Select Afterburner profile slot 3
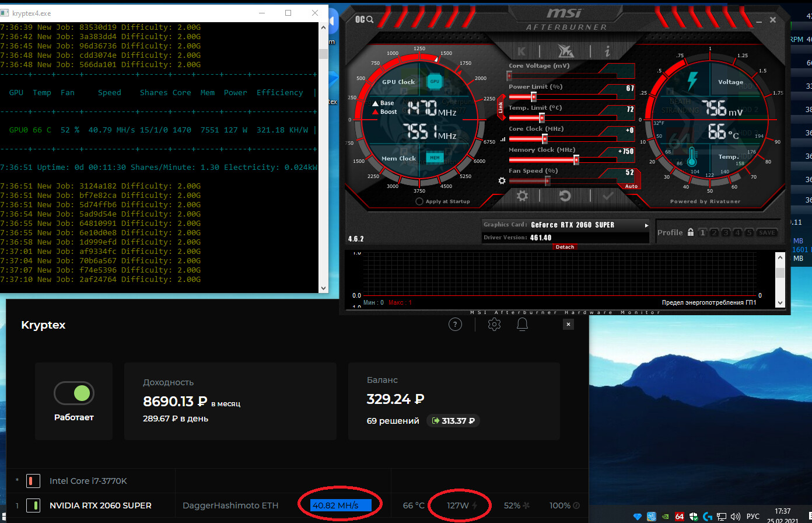812x523 pixels. click(x=726, y=232)
